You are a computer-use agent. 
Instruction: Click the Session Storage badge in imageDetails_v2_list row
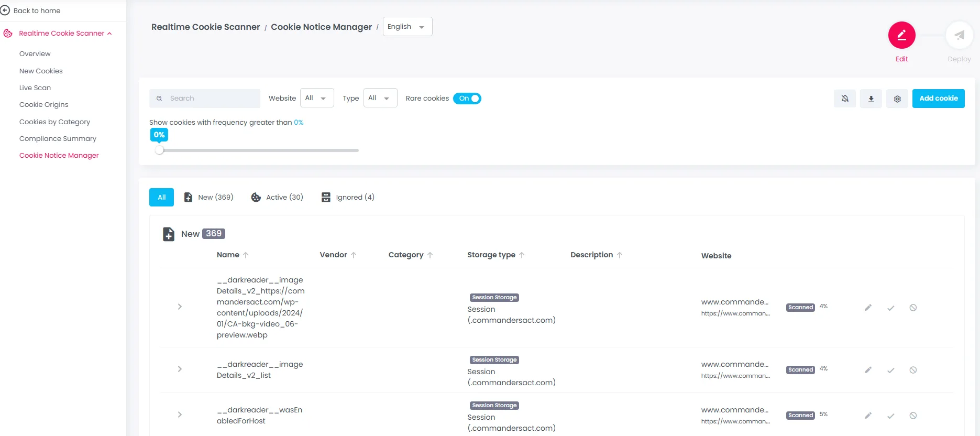click(494, 360)
